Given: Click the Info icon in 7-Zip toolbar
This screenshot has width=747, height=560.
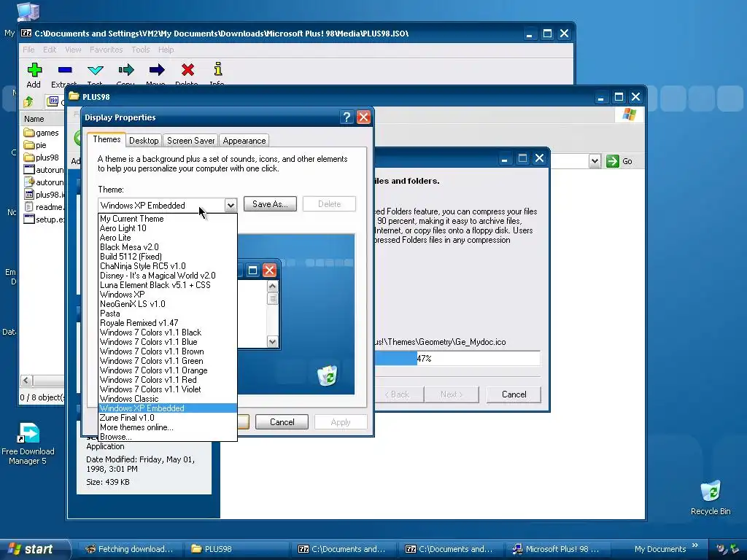Looking at the screenshot, I should (217, 69).
